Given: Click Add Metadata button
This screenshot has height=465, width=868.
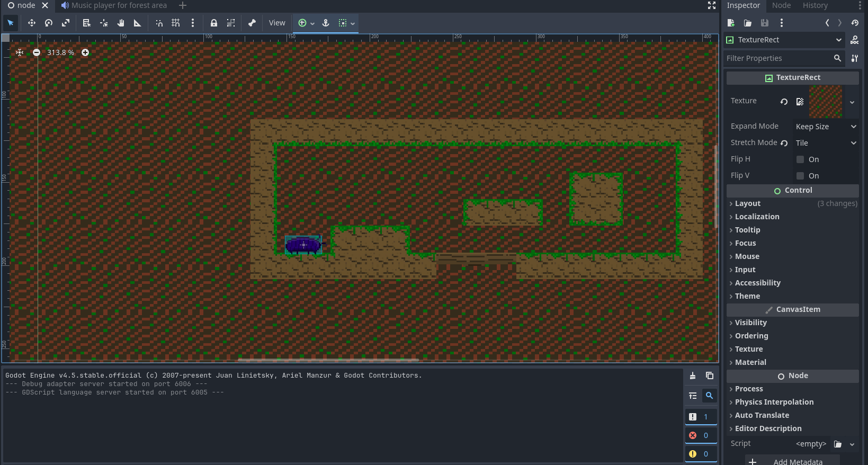Looking at the screenshot, I should pos(792,461).
